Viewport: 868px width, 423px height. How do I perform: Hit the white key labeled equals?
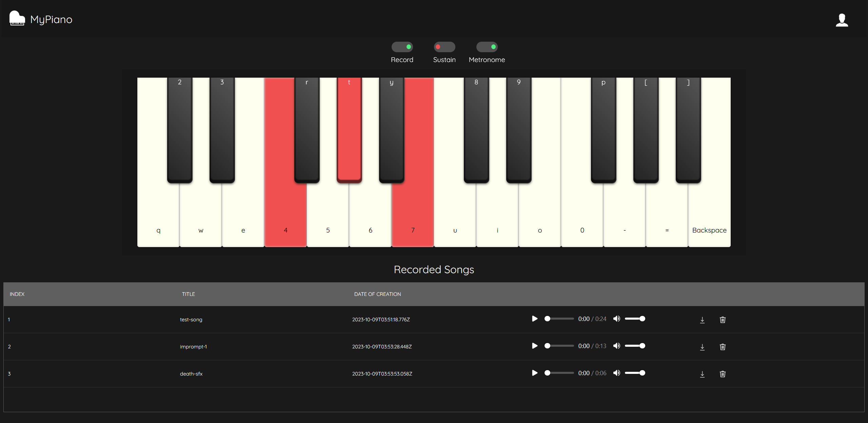(667, 214)
